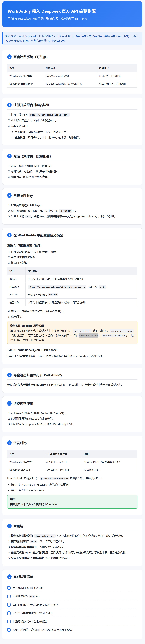The width and height of the screenshot is (145, 644).
Task: Click the 切换模型使用 heading
Action: tap(23, 403)
